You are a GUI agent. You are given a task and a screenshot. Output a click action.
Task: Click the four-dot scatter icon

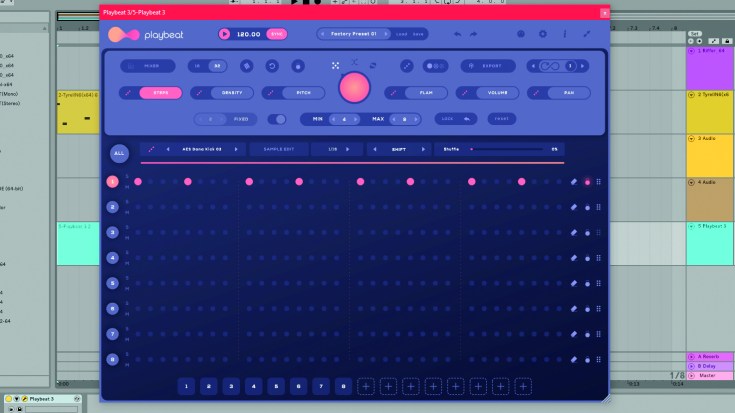point(335,66)
